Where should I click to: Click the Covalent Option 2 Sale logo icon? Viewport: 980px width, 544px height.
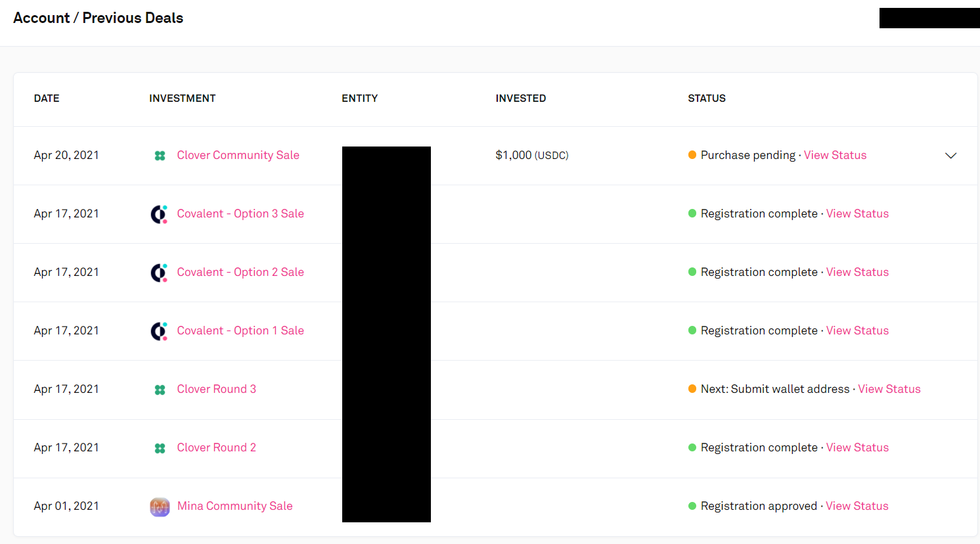160,273
